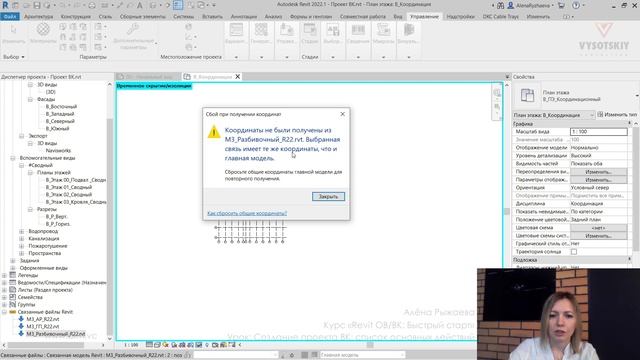Expand the Канализация node

click(x=22, y=239)
